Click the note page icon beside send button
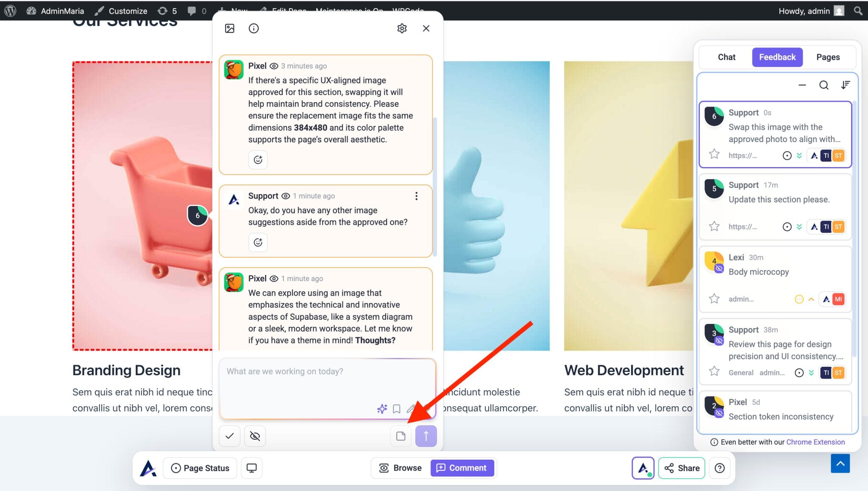This screenshot has width=868, height=491. [x=401, y=436]
